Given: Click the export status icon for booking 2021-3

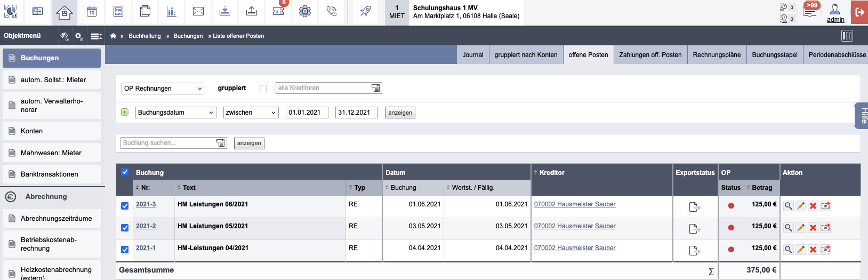Looking at the screenshot, I should 694,206.
